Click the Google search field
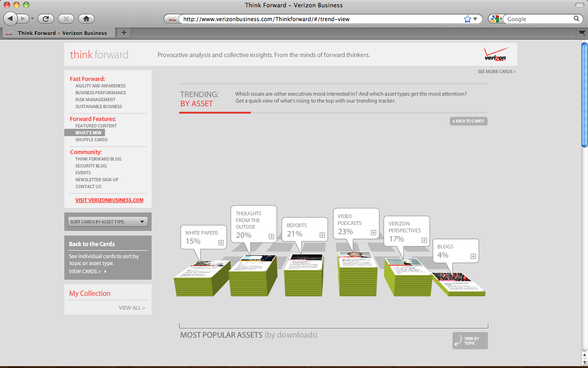This screenshot has width=588, height=368. tap(539, 19)
